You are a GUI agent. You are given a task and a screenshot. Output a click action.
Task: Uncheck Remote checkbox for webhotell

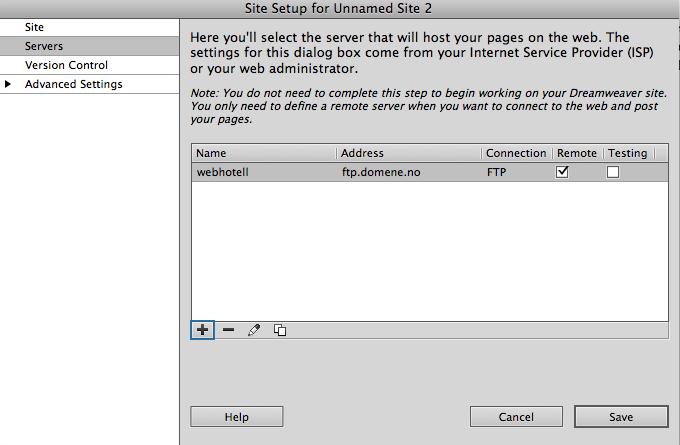point(563,172)
